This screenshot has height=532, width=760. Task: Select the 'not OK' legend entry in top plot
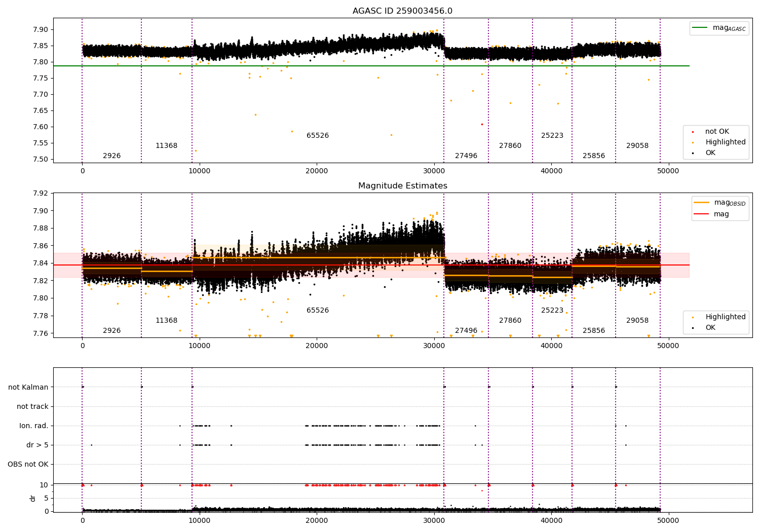coord(717,132)
